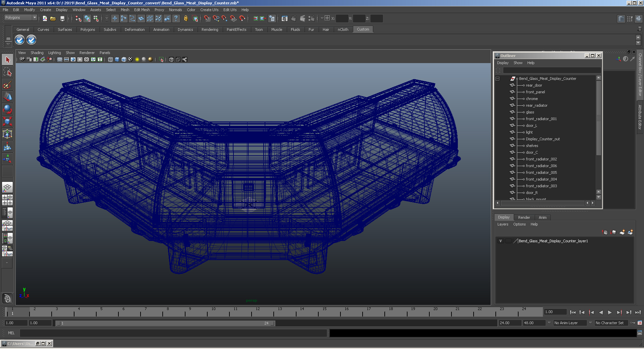Click the Save Scene icon
Viewport: 644px width, 349px height.
(62, 18)
